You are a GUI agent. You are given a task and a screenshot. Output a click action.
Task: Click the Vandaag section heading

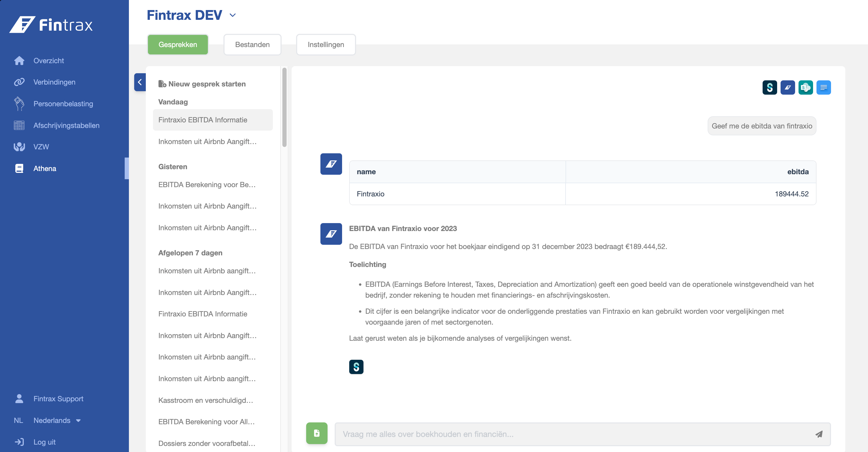coord(173,102)
